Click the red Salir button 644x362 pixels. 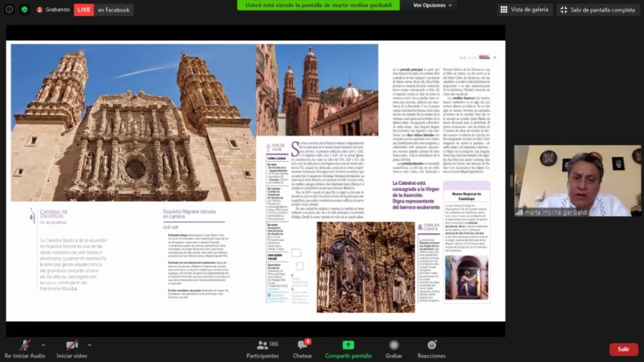click(624, 349)
